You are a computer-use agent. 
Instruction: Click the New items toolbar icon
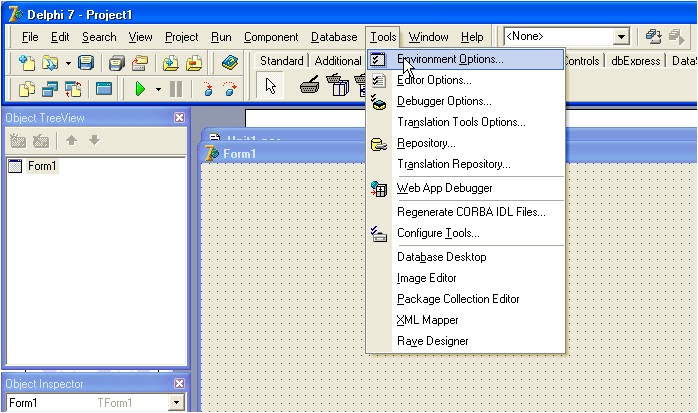point(27,63)
